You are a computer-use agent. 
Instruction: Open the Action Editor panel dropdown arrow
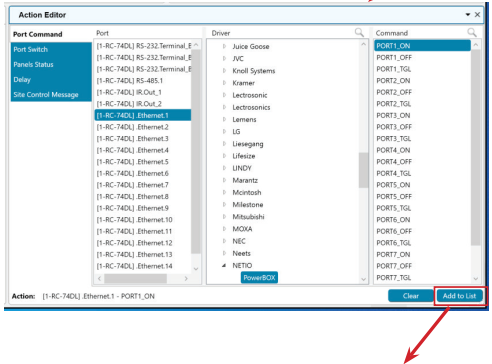click(468, 15)
